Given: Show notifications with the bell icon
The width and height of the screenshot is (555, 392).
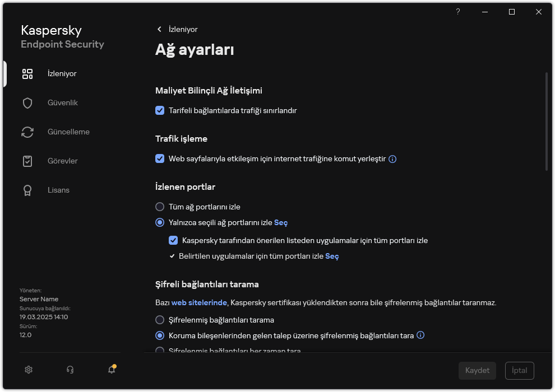Looking at the screenshot, I should tap(112, 370).
